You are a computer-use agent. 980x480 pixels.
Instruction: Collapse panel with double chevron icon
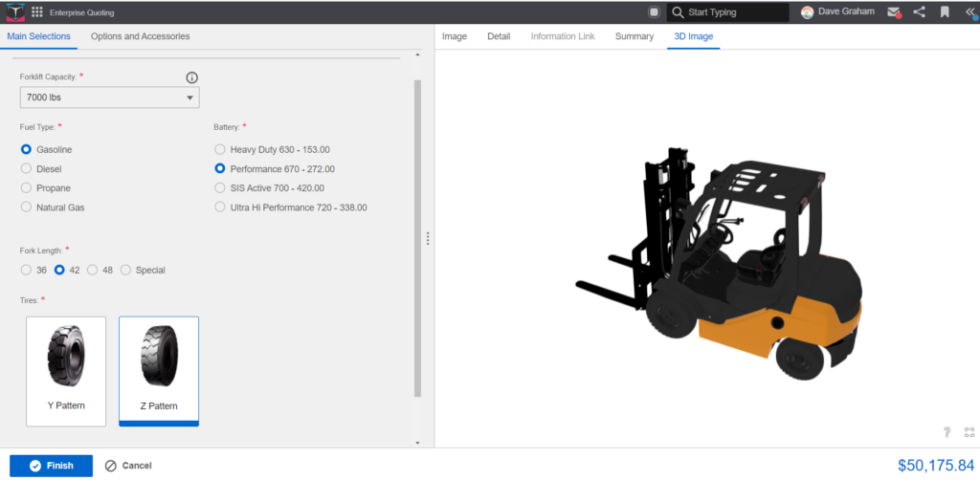point(970,11)
